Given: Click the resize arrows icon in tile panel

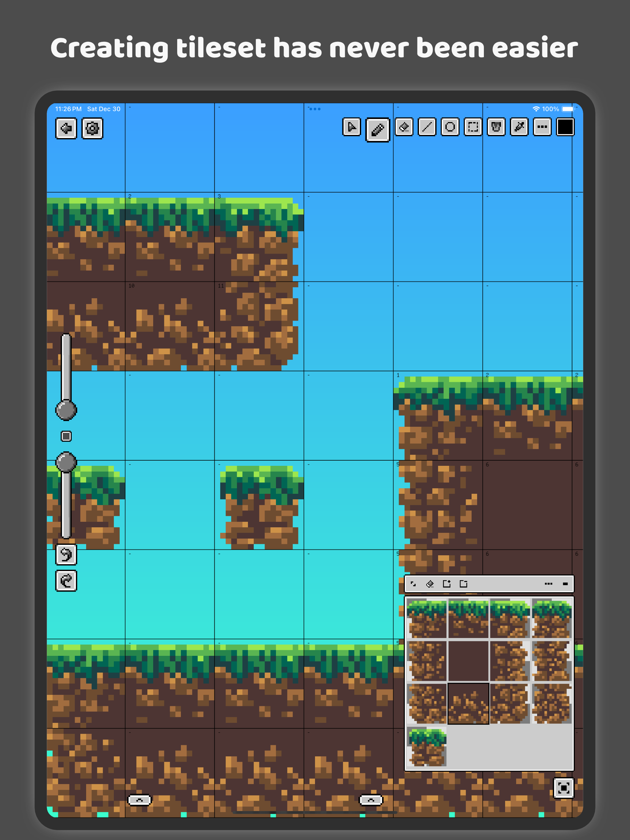Looking at the screenshot, I should click(x=413, y=584).
